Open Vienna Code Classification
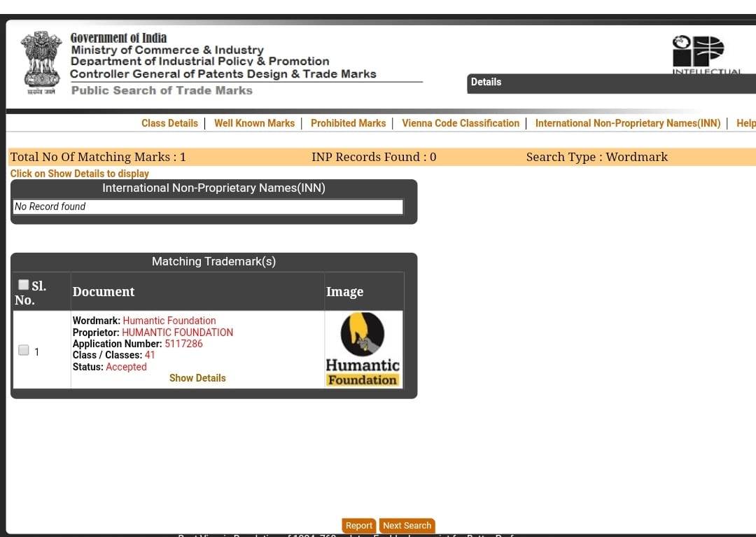The image size is (756, 537). pyautogui.click(x=461, y=123)
